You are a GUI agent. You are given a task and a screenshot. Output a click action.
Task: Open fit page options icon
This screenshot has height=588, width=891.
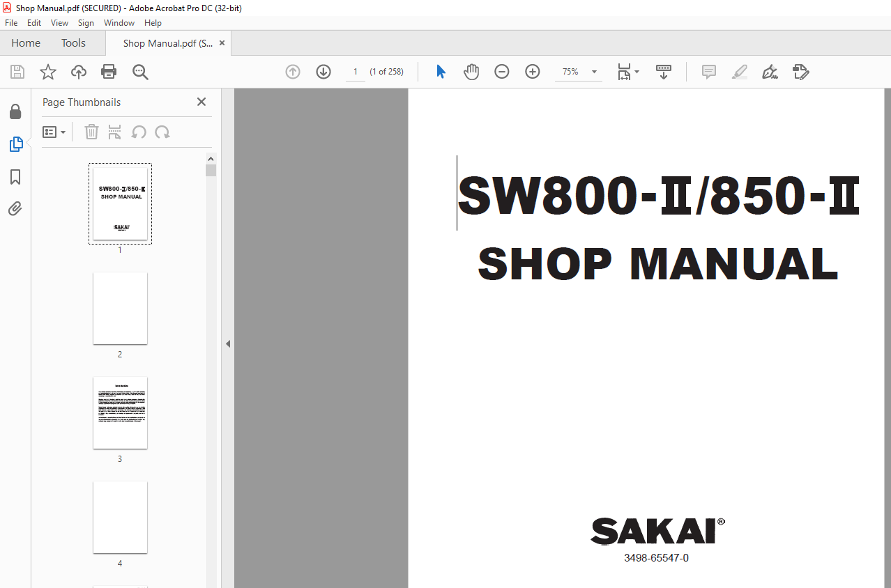pyautogui.click(x=627, y=72)
